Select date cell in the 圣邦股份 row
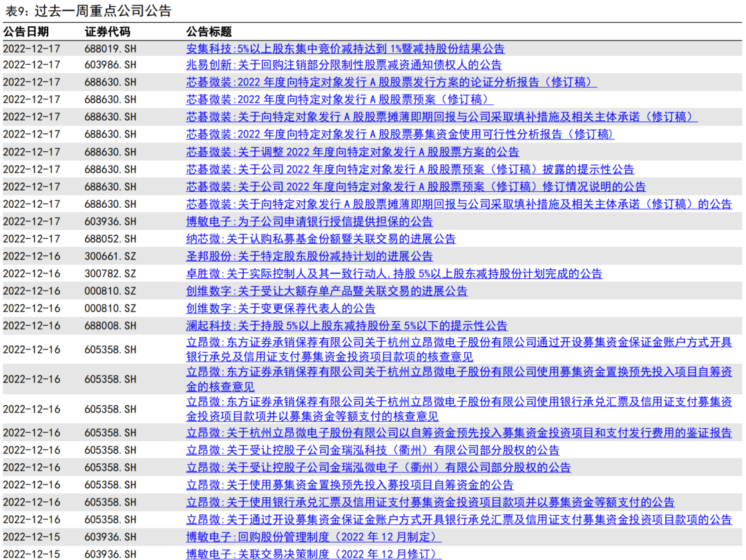 31,256
